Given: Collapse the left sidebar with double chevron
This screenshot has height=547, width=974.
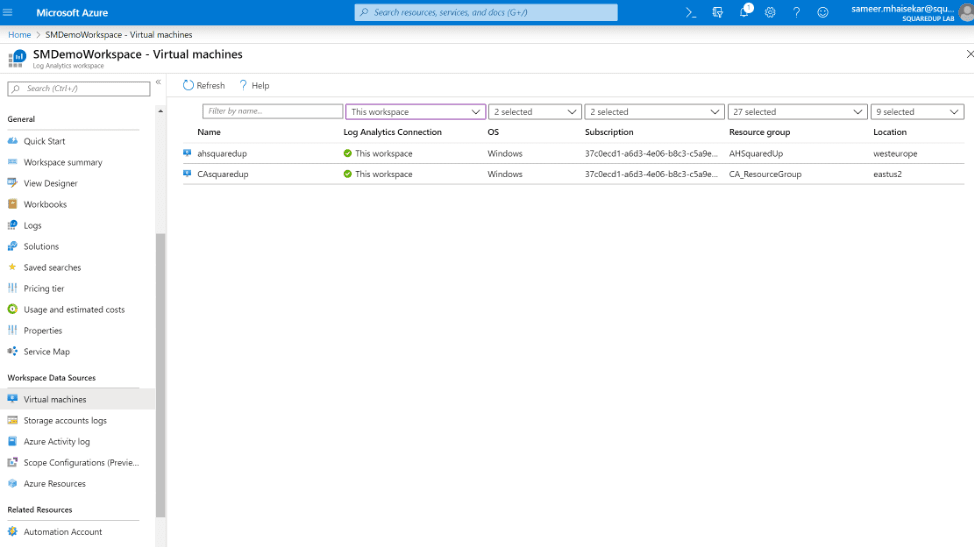Looking at the screenshot, I should coord(158,82).
